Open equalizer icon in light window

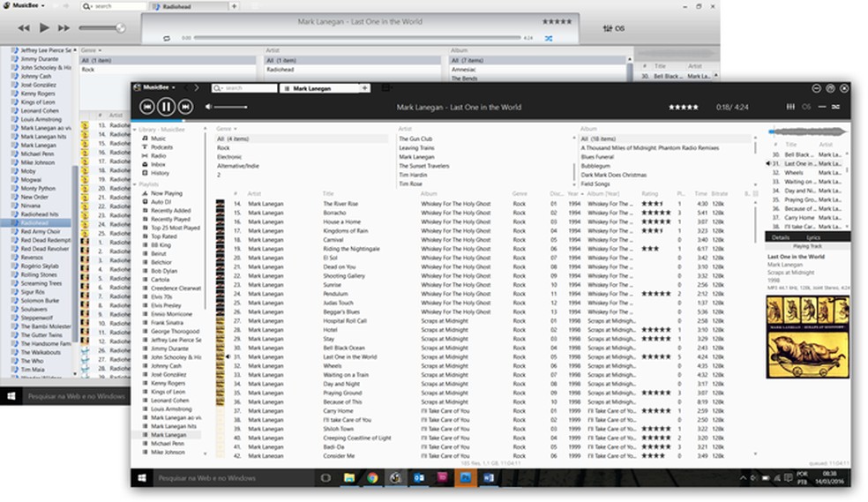pos(607,28)
